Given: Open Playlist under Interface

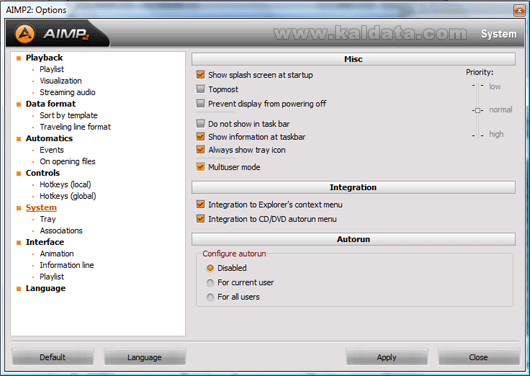Looking at the screenshot, I should click(52, 277).
